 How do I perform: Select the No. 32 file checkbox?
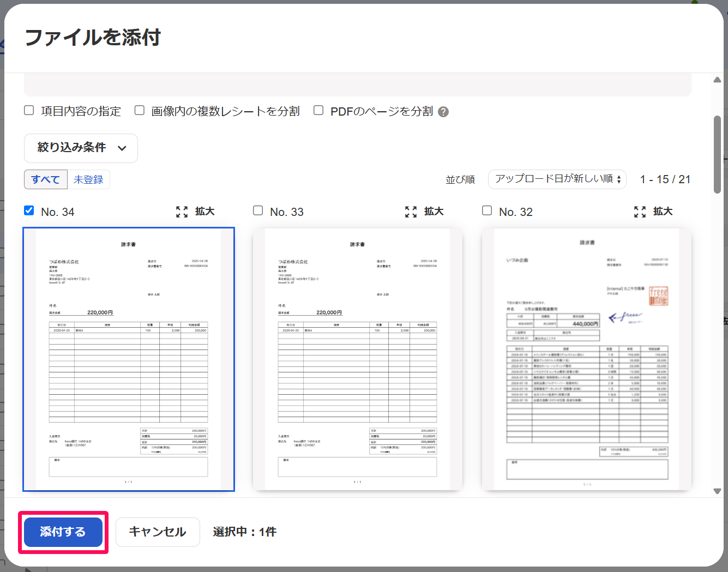[x=488, y=210]
